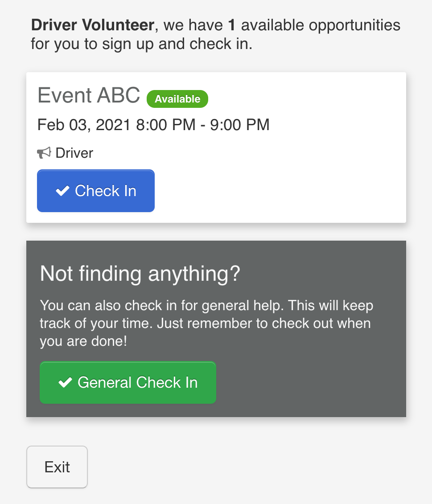Select the Event ABC title
This screenshot has width=432, height=504.
[x=89, y=95]
